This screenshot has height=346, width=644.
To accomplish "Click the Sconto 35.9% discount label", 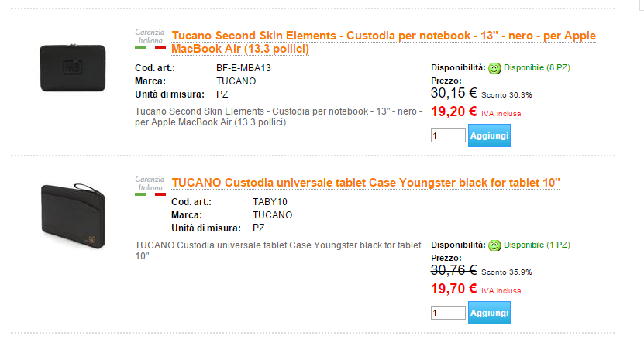I will 506,272.
